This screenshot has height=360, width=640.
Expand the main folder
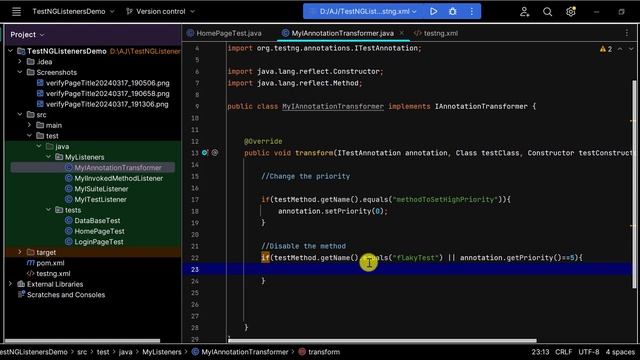tap(29, 125)
